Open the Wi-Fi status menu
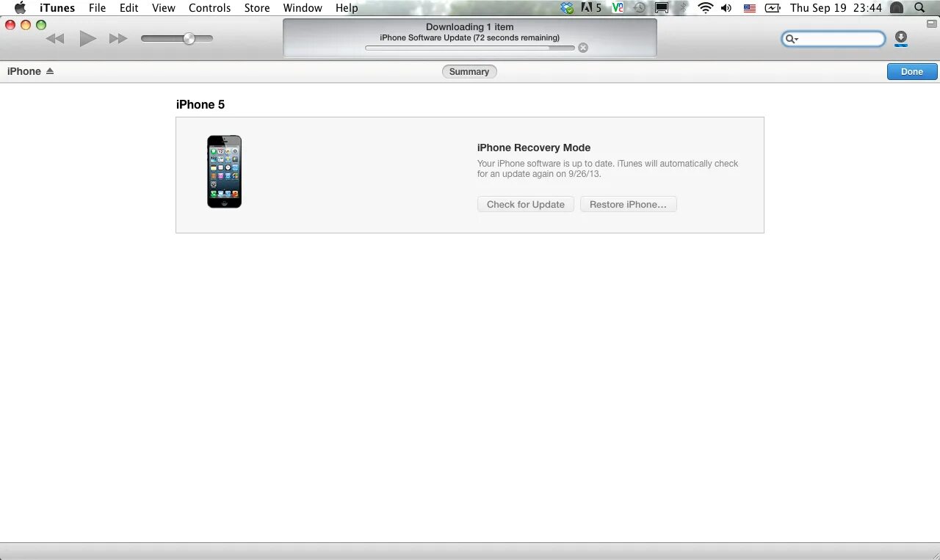Viewport: 940px width, 560px height. click(706, 7)
